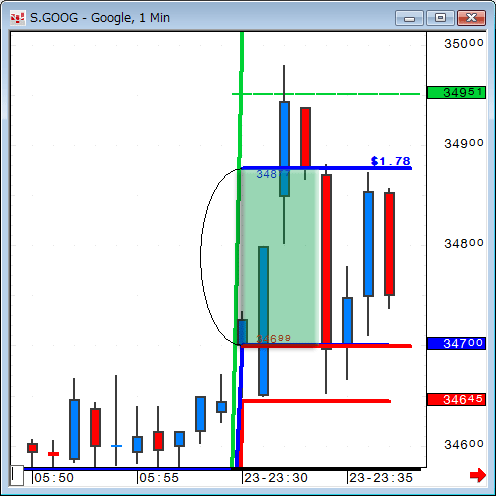Click the $1.78 profit label
The image size is (496, 496).
coord(390,161)
